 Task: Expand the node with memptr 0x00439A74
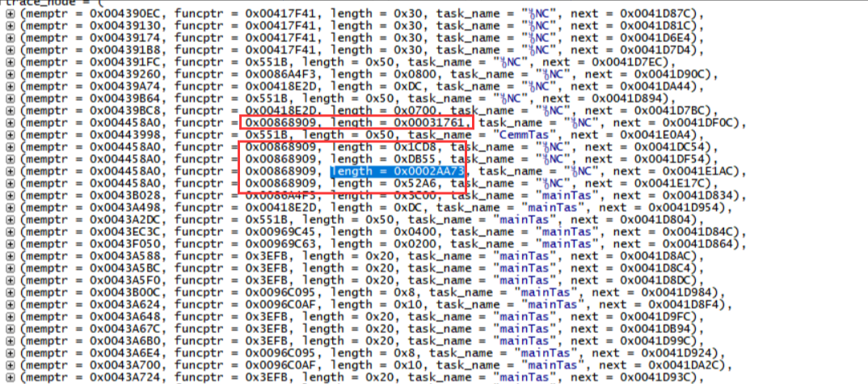10,86
